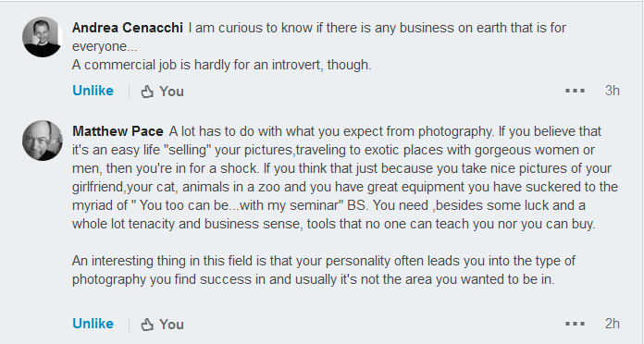The width and height of the screenshot is (644, 344).
Task: Show likers via 'You' on Matthew's comment
Action: (x=172, y=325)
